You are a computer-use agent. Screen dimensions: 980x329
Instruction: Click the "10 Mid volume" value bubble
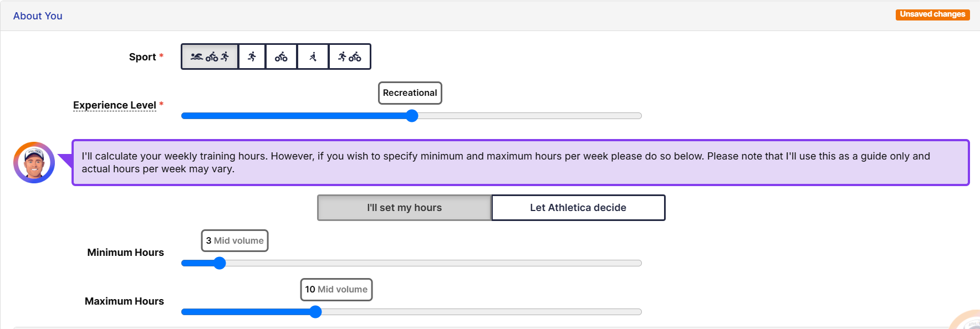(336, 290)
